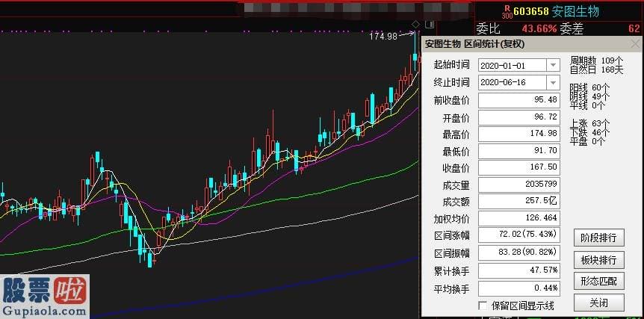Select the 成交额 field 257.5亿
The width and height of the screenshot is (644, 319).
pos(519,201)
